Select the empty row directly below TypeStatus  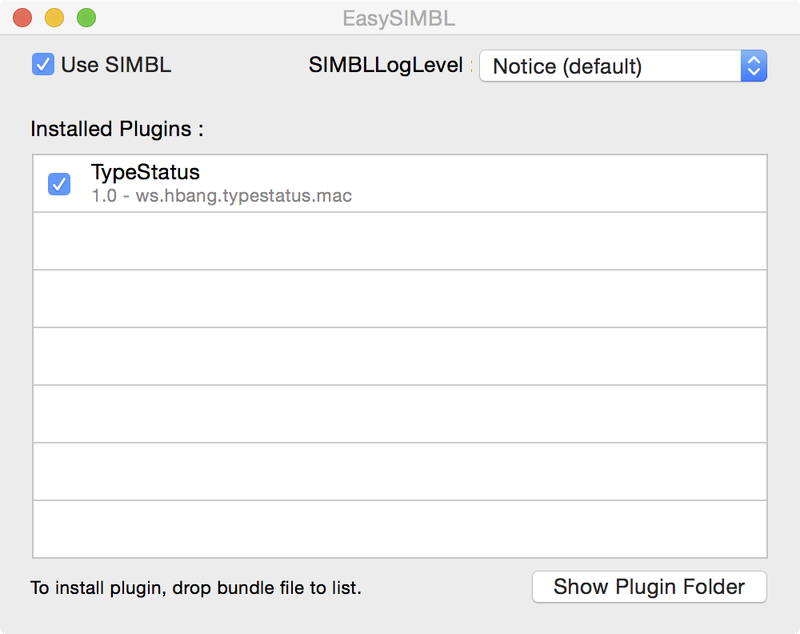(400, 241)
